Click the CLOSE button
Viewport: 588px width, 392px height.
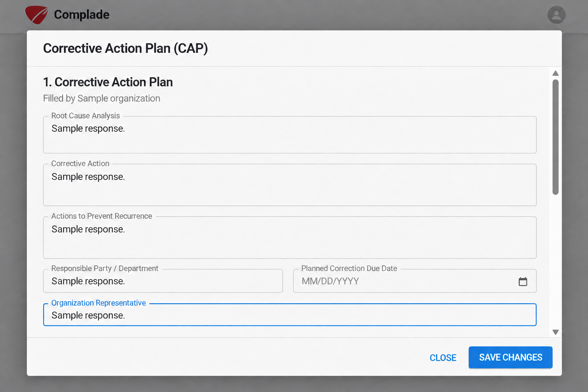443,358
